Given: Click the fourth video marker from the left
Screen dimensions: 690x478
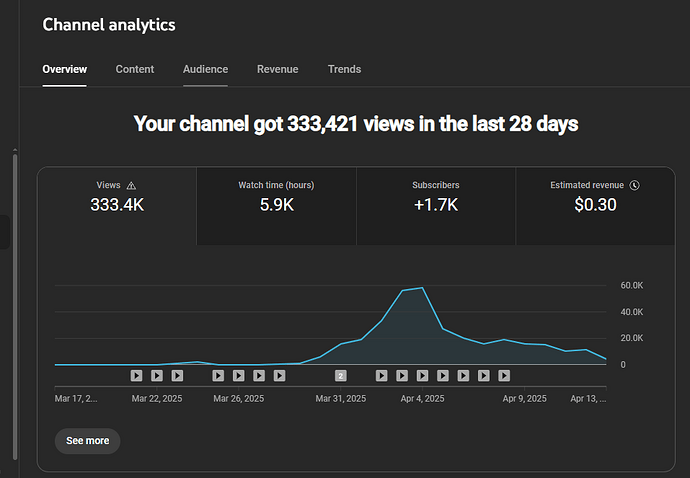Looking at the screenshot, I should 218,376.
